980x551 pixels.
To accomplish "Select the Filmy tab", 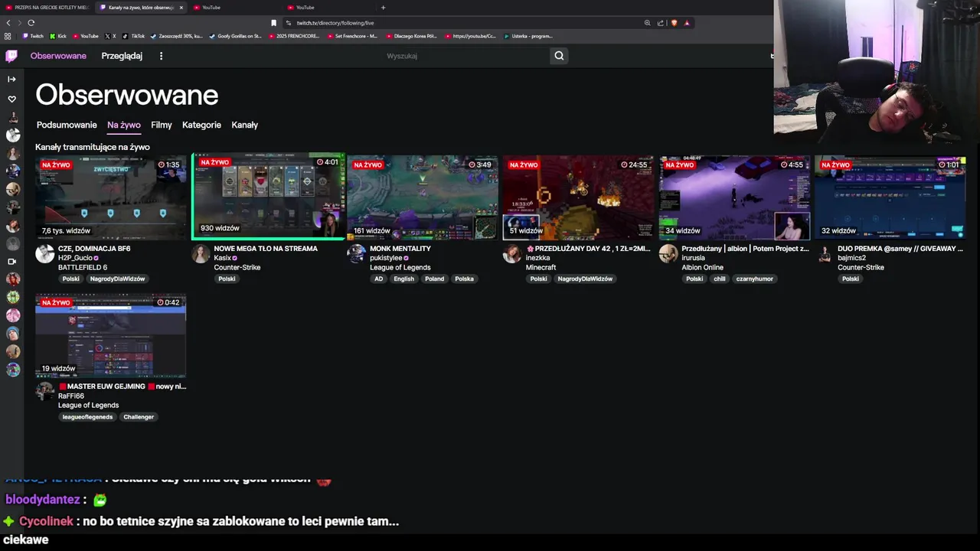I will coord(162,125).
